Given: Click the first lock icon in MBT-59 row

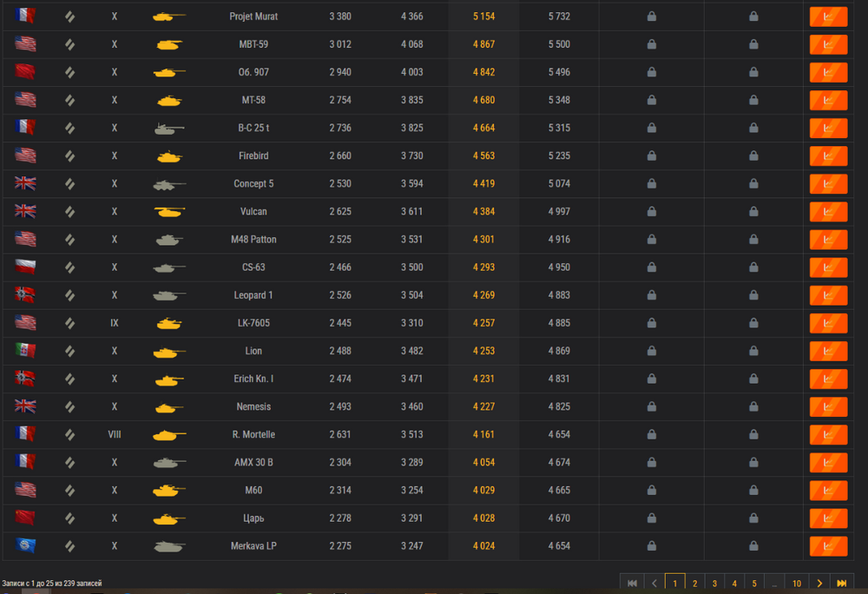Looking at the screenshot, I should pos(652,44).
